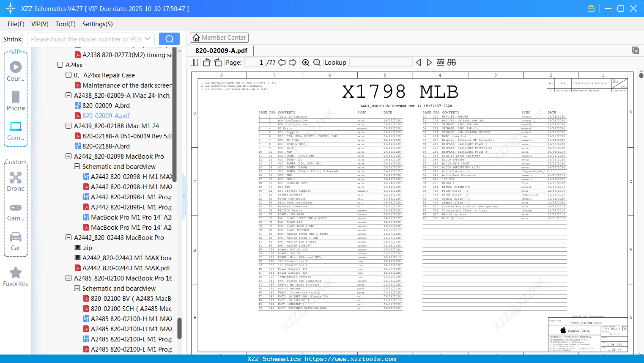
Task: Click the Shrink button
Action: coord(13,39)
